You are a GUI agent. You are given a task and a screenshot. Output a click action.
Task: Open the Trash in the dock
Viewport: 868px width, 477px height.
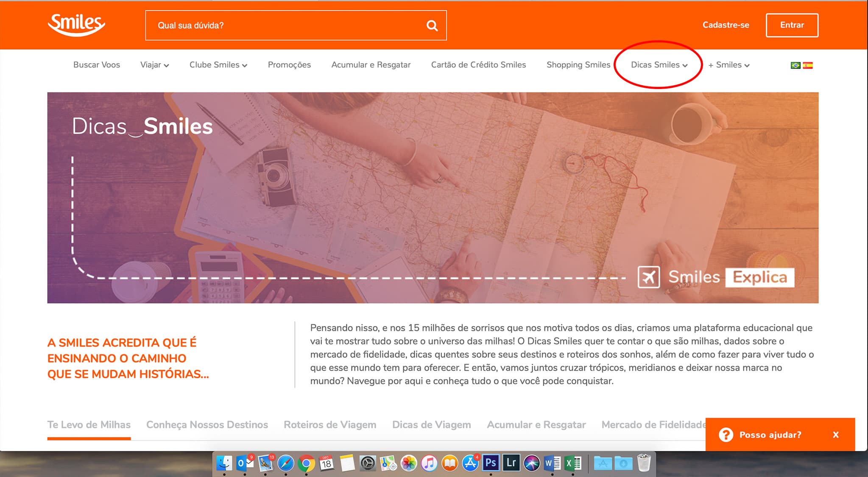click(x=644, y=463)
